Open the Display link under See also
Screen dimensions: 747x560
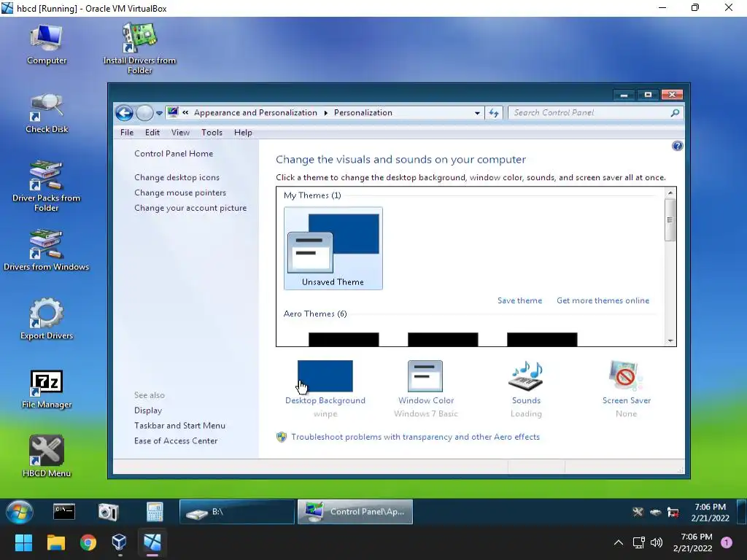148,410
